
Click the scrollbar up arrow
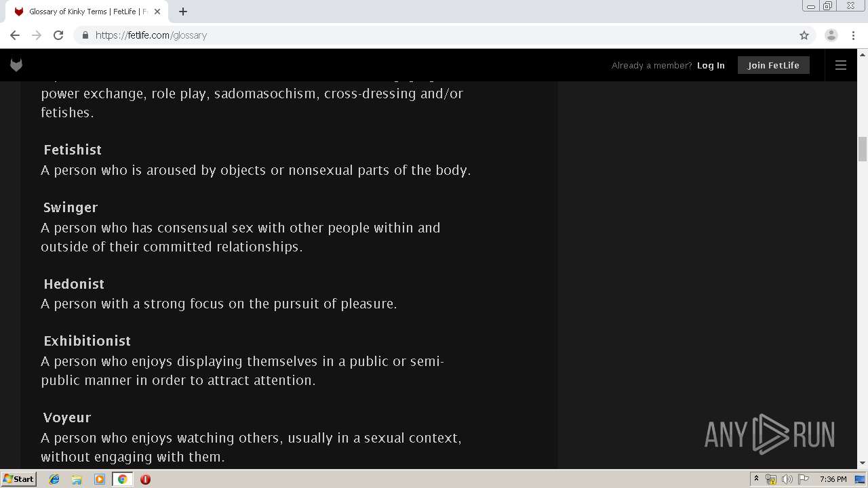pyautogui.click(x=863, y=54)
